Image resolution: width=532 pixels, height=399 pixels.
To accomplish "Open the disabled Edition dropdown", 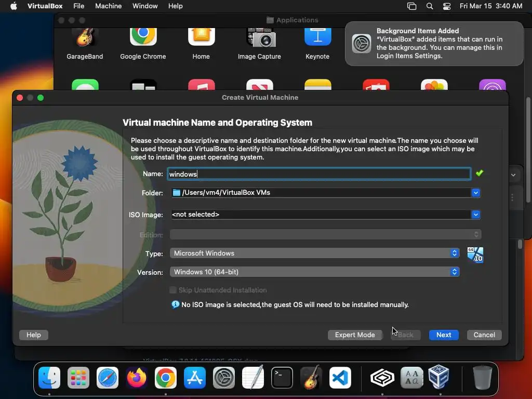I will coord(326,234).
